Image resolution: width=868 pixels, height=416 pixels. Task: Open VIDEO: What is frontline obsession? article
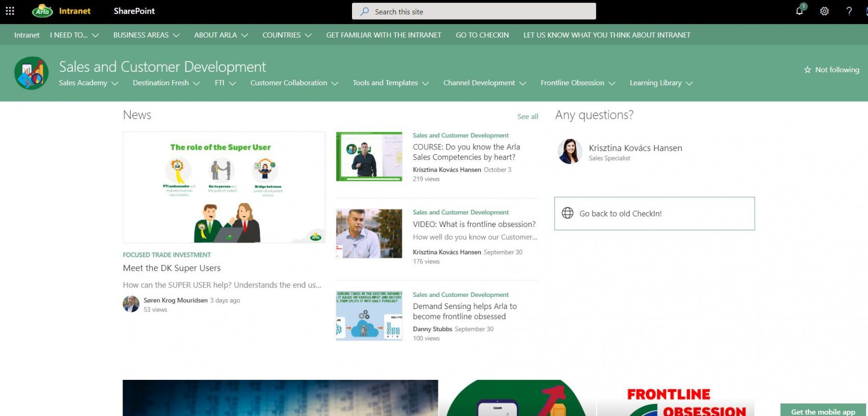click(474, 224)
